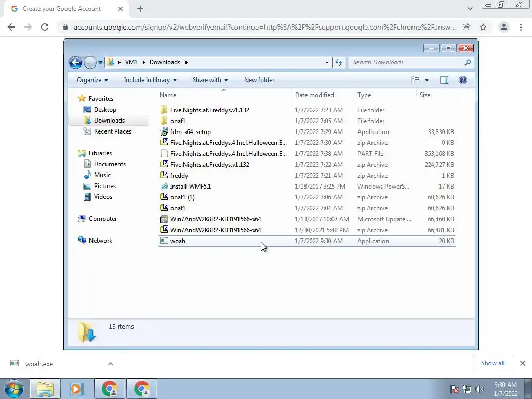The width and height of the screenshot is (532, 399).
Task: Select the onaf1 zip archive icon
Action: click(x=164, y=208)
